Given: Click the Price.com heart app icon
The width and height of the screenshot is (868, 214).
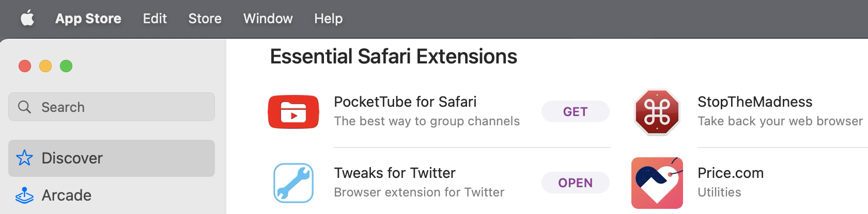Looking at the screenshot, I should click(657, 183).
